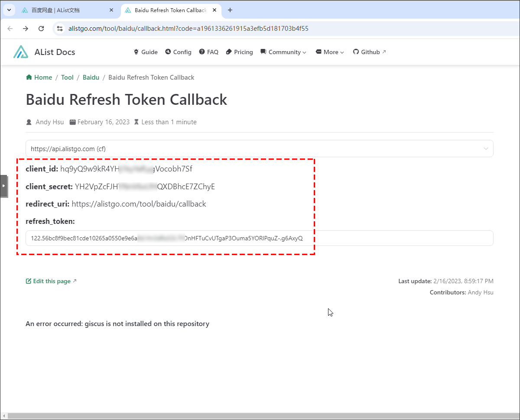
Task: Click the hourglass reading time icon
Action: [136, 122]
